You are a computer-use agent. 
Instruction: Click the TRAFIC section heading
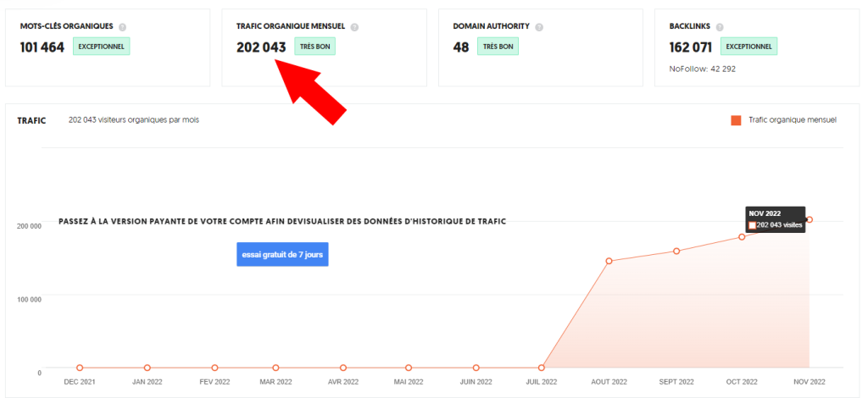coord(31,120)
